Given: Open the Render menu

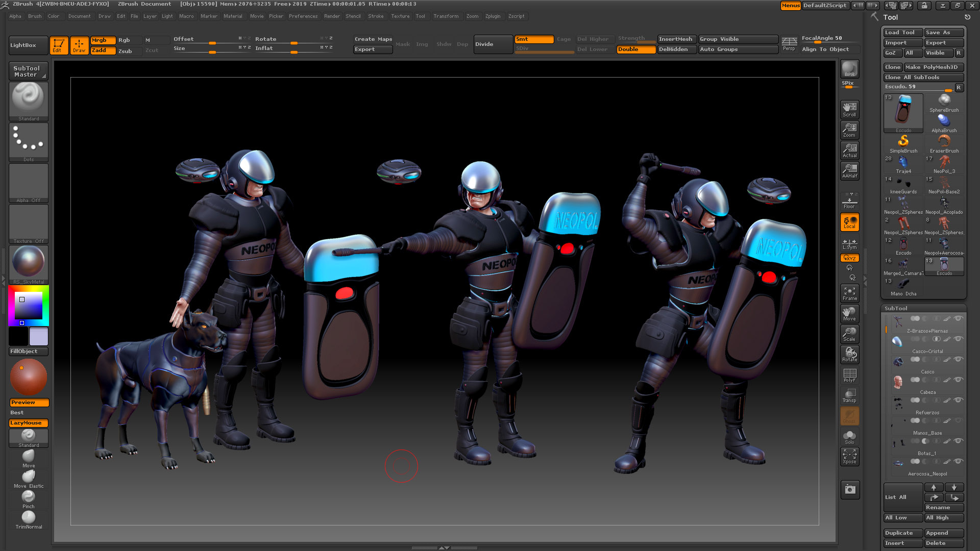Looking at the screenshot, I should (332, 16).
